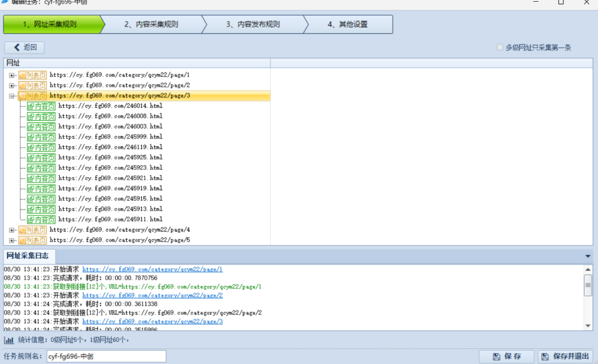Collapse the page/3 list tree node
Image resolution: width=598 pixels, height=364 pixels.
point(12,96)
